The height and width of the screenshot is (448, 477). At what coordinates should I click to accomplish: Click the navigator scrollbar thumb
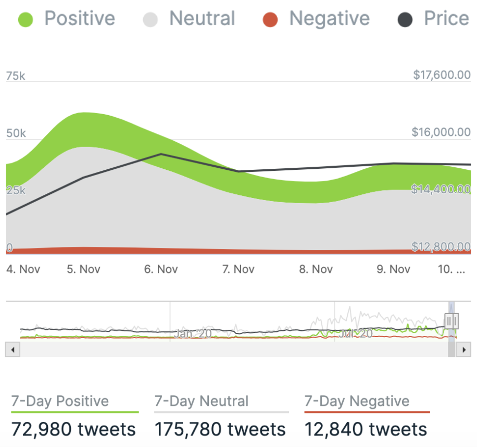pos(451,350)
